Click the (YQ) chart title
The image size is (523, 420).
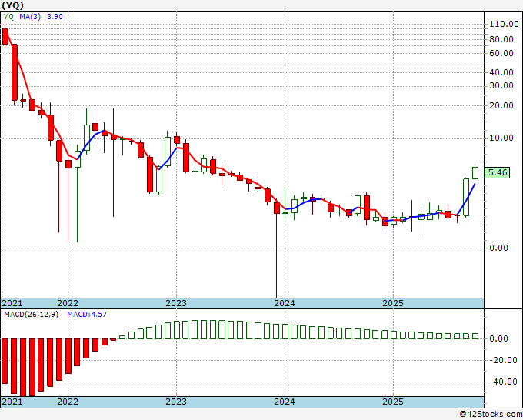pyautogui.click(x=12, y=5)
